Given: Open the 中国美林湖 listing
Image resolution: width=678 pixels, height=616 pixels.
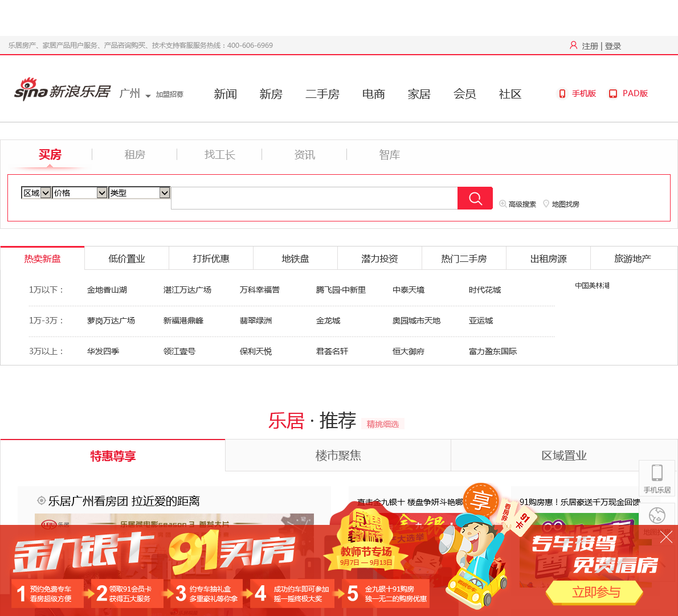Looking at the screenshot, I should [592, 286].
